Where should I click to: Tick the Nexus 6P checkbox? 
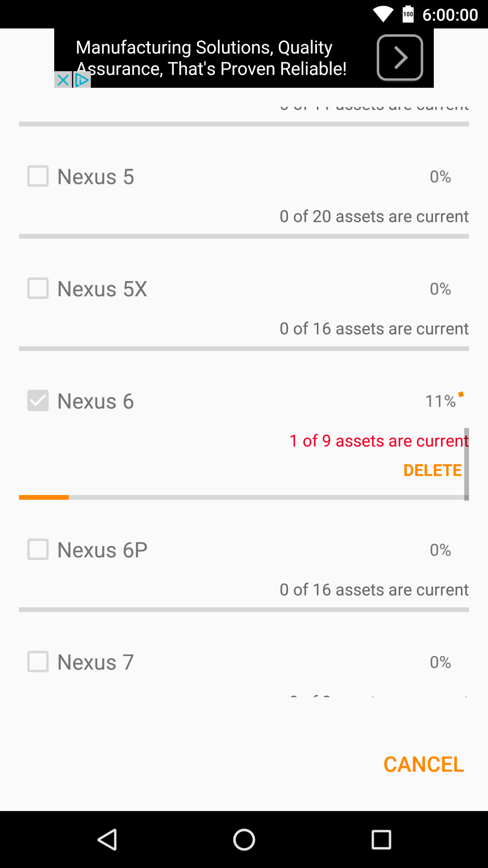[x=38, y=550]
